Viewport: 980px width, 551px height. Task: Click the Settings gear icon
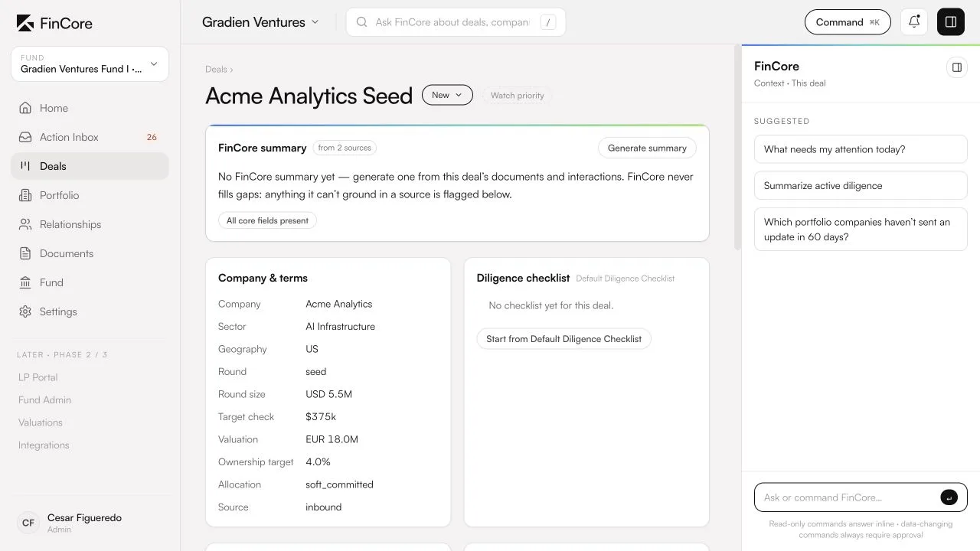point(25,311)
